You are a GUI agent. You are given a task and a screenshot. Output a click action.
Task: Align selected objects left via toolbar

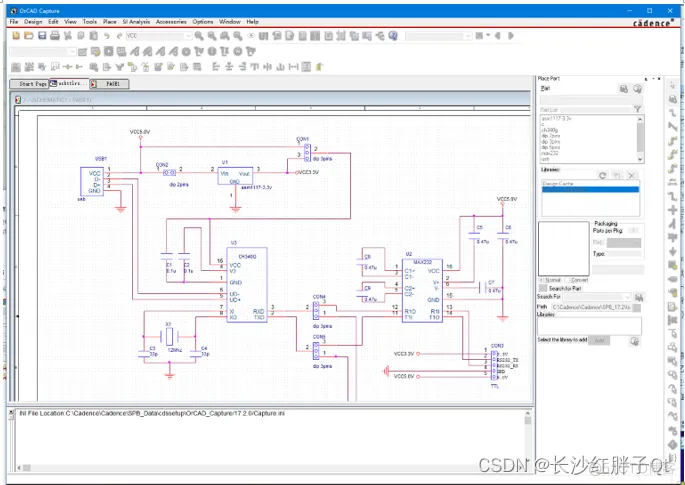216,67
